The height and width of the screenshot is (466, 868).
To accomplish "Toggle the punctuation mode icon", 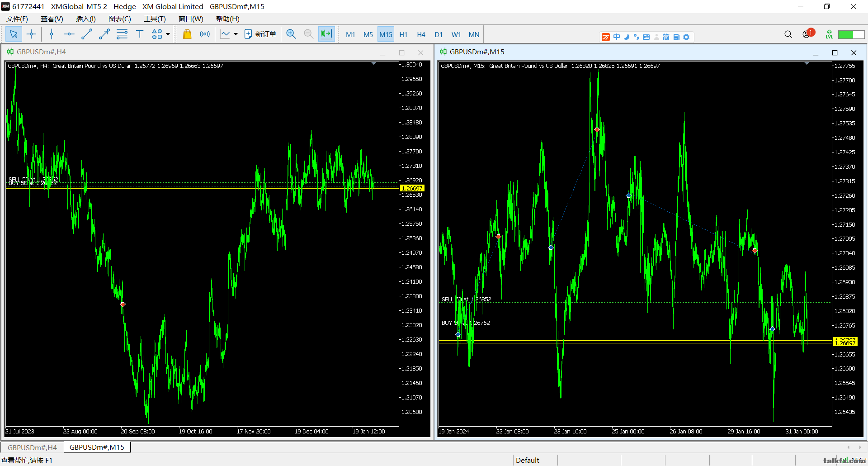I will point(637,37).
